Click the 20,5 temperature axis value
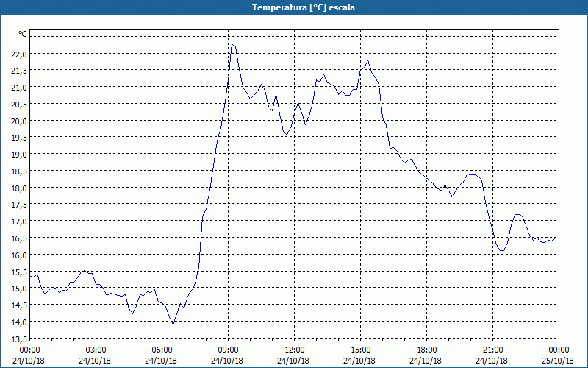588x368 pixels. 20,105
